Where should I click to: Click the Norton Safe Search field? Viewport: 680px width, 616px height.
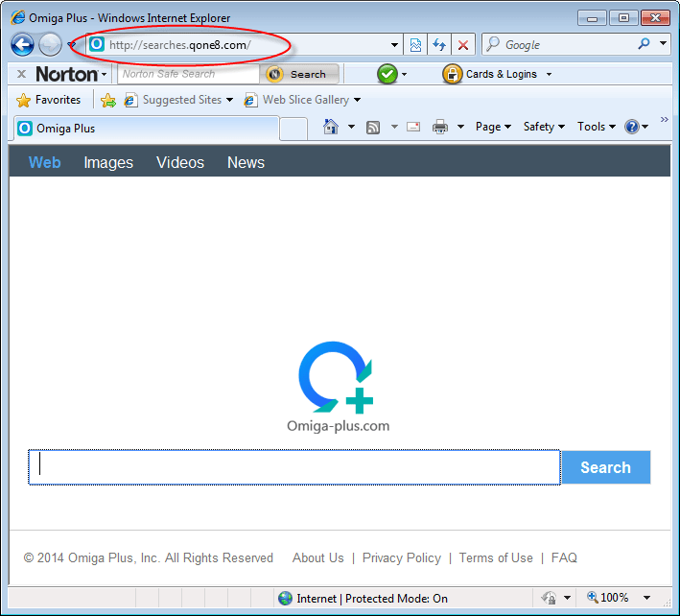[x=188, y=74]
